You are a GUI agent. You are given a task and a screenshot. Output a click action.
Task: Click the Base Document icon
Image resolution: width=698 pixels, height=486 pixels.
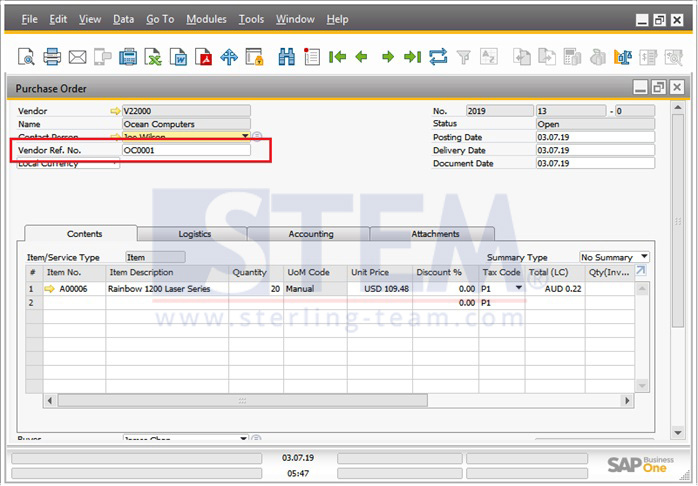click(x=522, y=57)
